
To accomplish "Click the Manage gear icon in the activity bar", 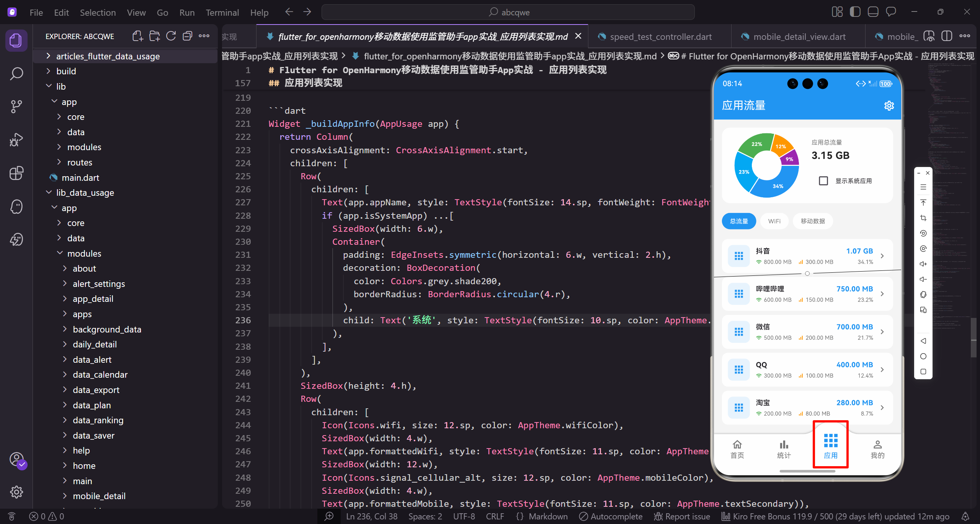I will (x=16, y=492).
